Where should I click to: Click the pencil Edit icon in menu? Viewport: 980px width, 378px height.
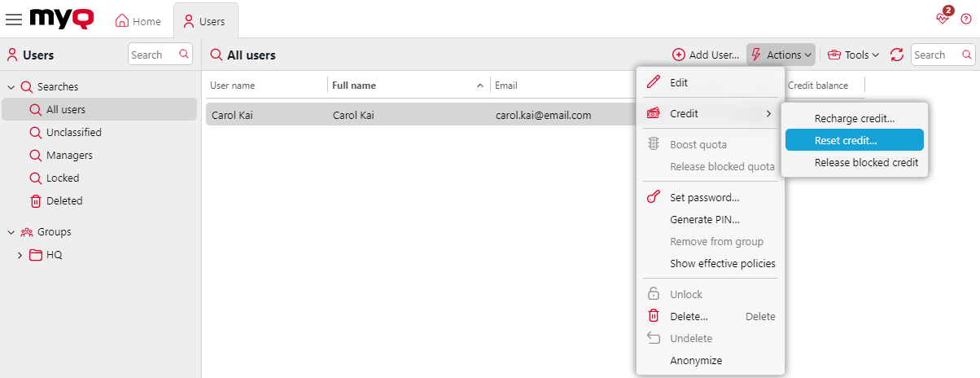coord(653,82)
